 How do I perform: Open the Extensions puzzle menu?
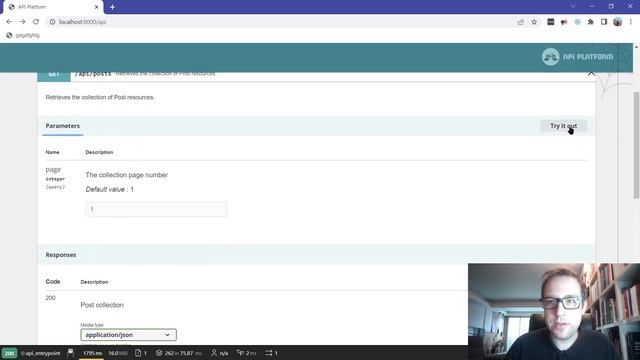click(x=591, y=22)
